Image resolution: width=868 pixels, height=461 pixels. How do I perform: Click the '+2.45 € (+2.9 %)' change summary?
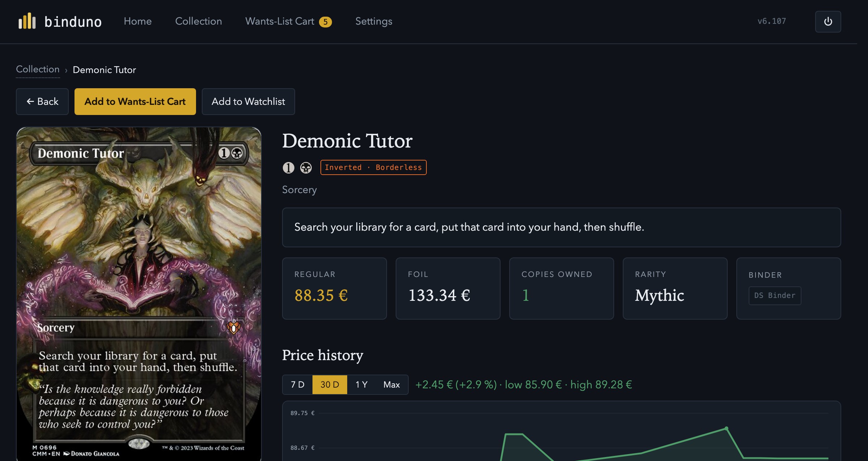coord(456,384)
